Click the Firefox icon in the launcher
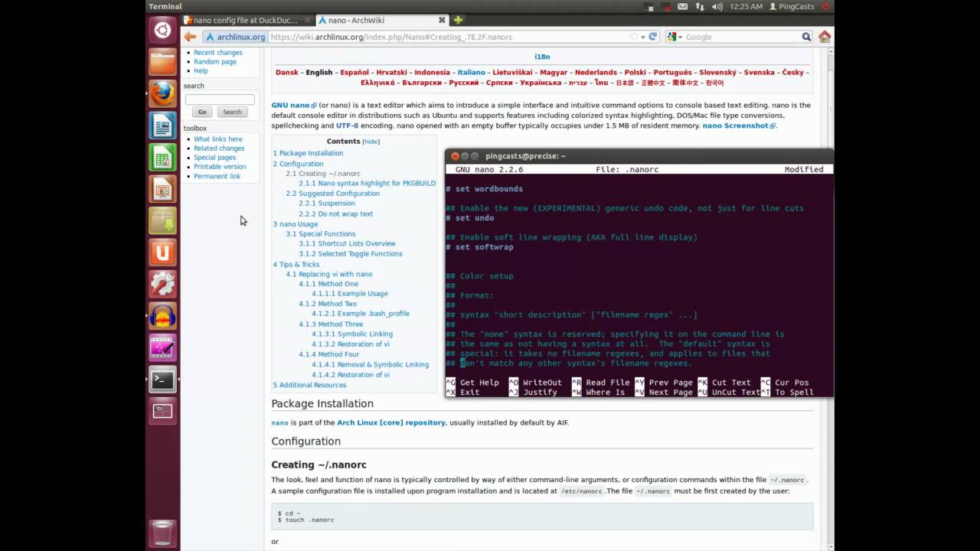The height and width of the screenshot is (551, 980). click(x=162, y=93)
